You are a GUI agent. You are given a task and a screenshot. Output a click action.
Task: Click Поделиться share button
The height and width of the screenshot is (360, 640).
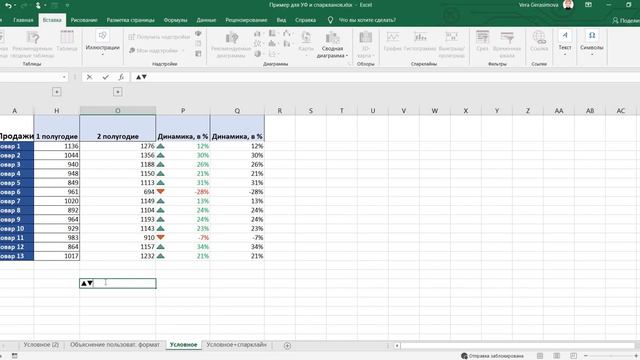click(626, 20)
